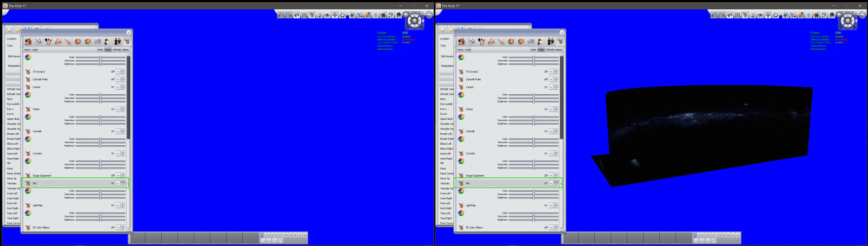Screen dimensions: 868x246
Task: Click the Color slider below LightMap in the right panel
Action: [534, 213]
